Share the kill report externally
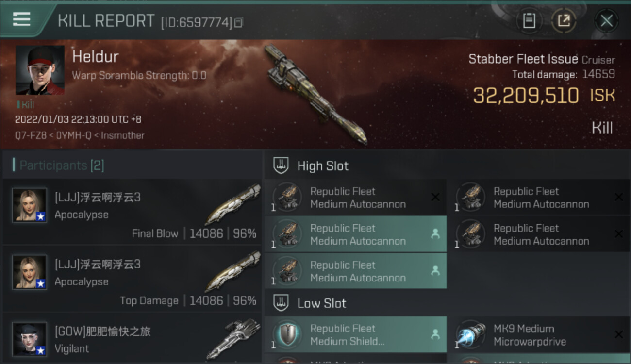 coord(564,20)
